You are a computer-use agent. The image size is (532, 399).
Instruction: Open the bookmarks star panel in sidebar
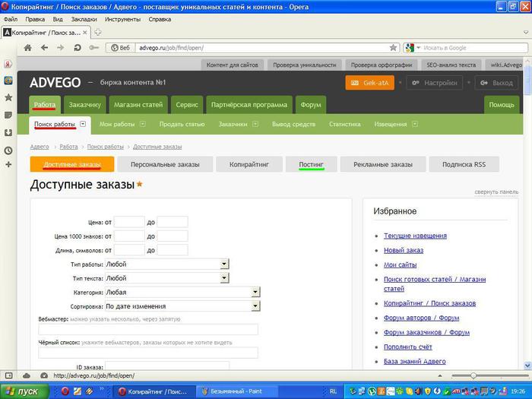8,98
